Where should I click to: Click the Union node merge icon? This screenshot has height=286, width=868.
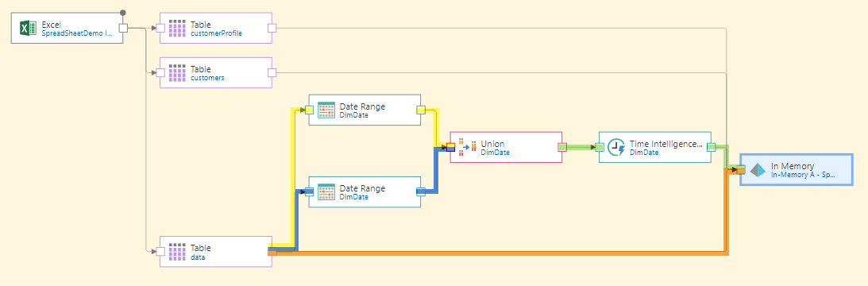pos(467,148)
